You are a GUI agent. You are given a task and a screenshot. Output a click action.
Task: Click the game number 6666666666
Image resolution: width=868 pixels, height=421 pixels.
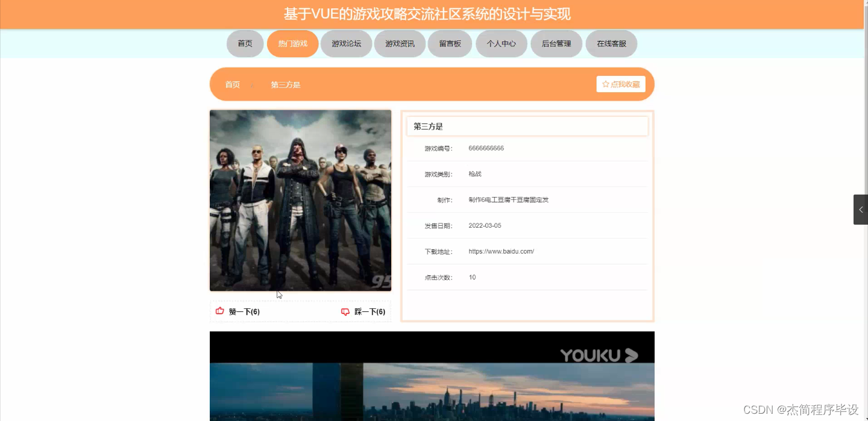coord(486,148)
